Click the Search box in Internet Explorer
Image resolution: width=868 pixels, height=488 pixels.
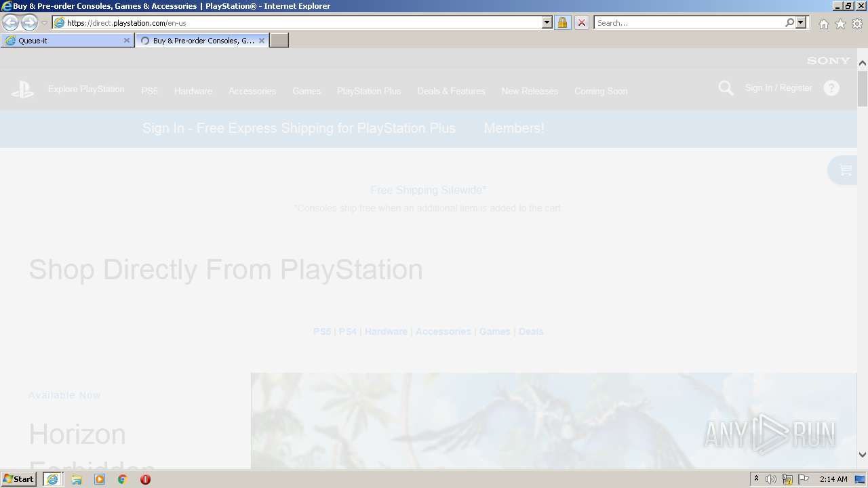[x=689, y=23]
